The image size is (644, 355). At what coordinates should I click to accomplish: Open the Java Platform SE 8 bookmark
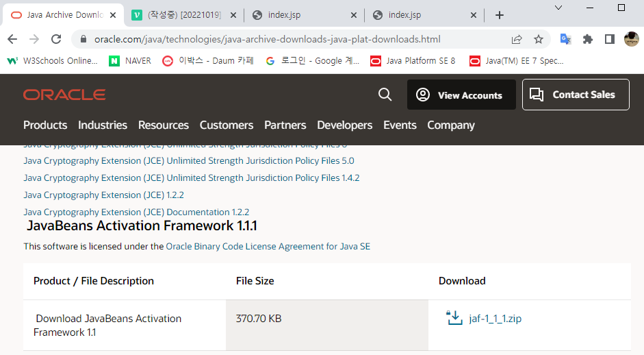pyautogui.click(x=413, y=61)
